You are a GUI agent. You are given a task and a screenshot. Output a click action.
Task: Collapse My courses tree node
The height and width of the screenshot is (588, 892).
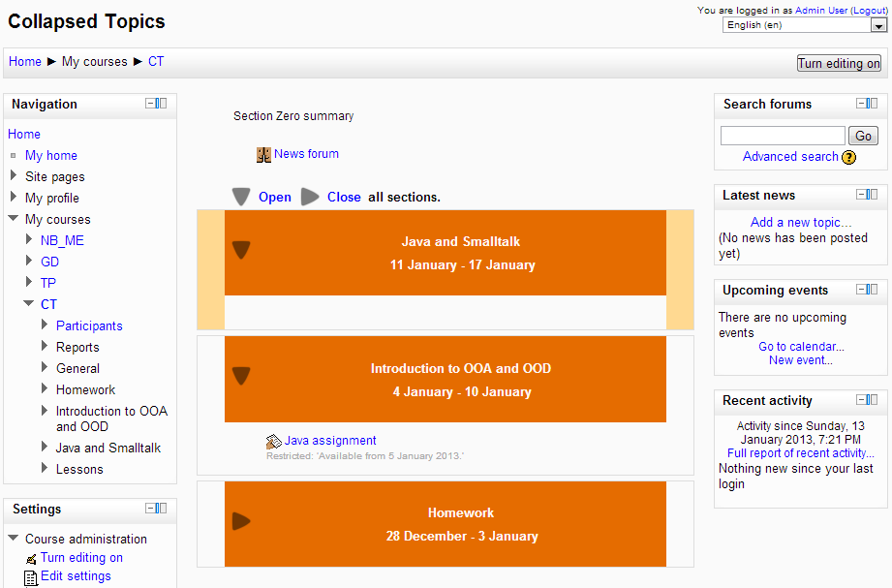14,219
